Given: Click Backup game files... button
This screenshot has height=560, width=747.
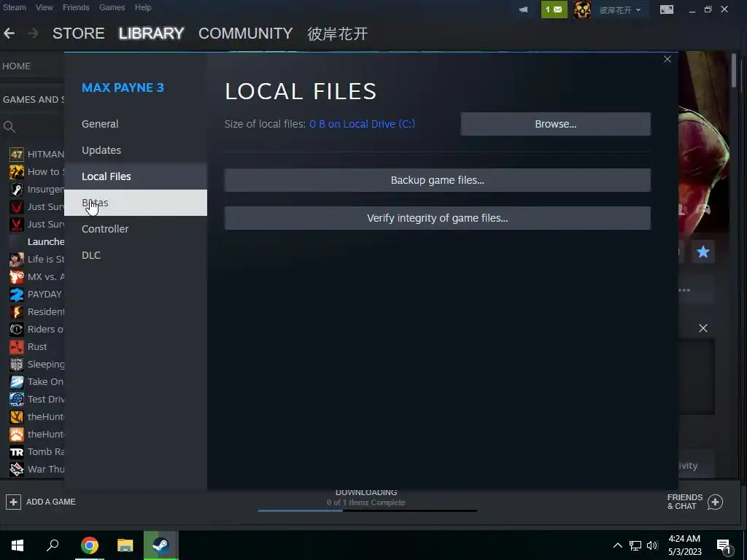Looking at the screenshot, I should [x=438, y=180].
